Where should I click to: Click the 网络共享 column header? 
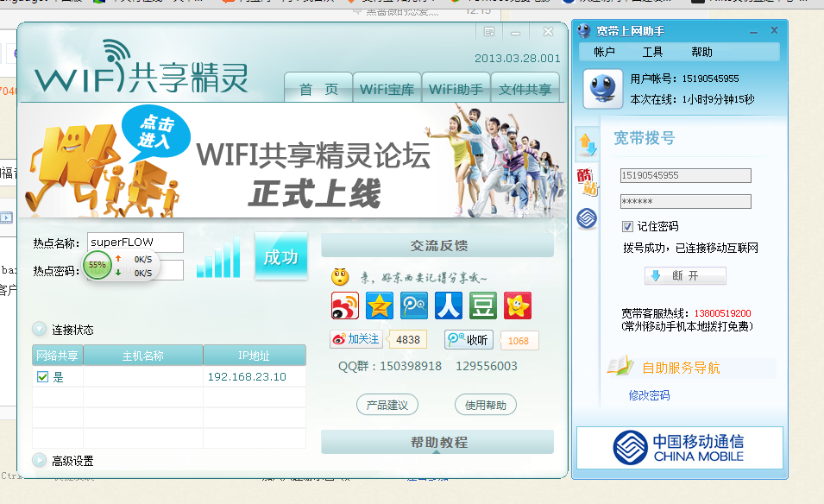[x=57, y=356]
